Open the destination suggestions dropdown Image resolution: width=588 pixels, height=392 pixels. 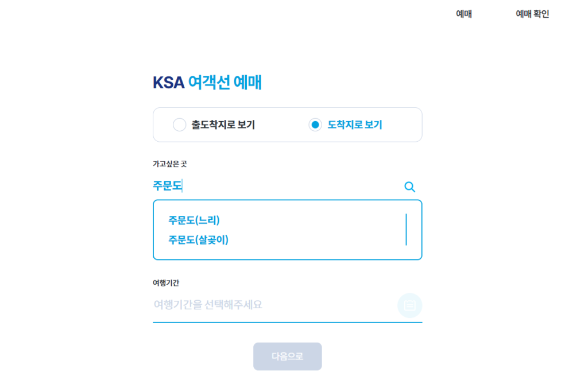[x=258, y=186]
